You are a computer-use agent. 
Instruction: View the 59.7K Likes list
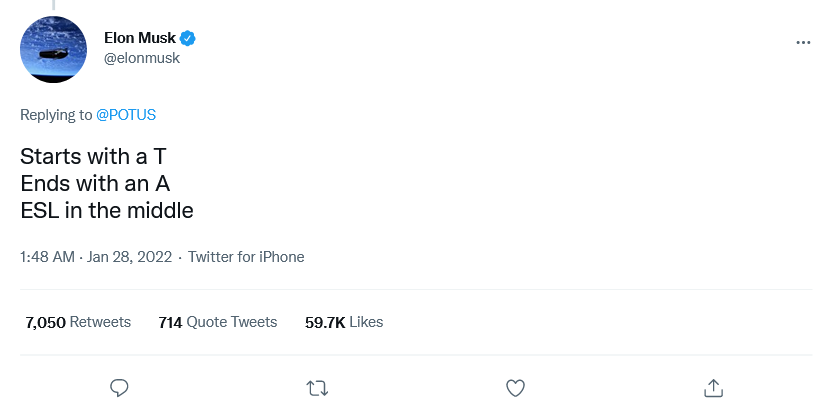[x=344, y=322]
